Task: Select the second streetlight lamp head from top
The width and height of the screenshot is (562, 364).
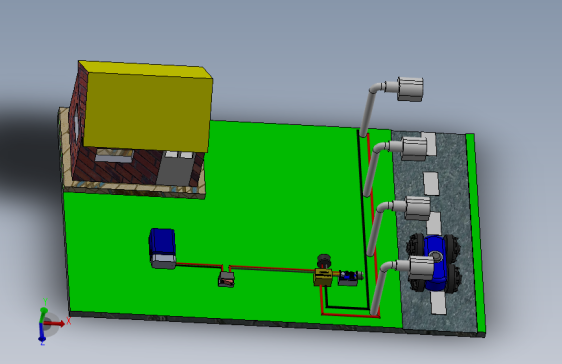Action: click(x=414, y=148)
